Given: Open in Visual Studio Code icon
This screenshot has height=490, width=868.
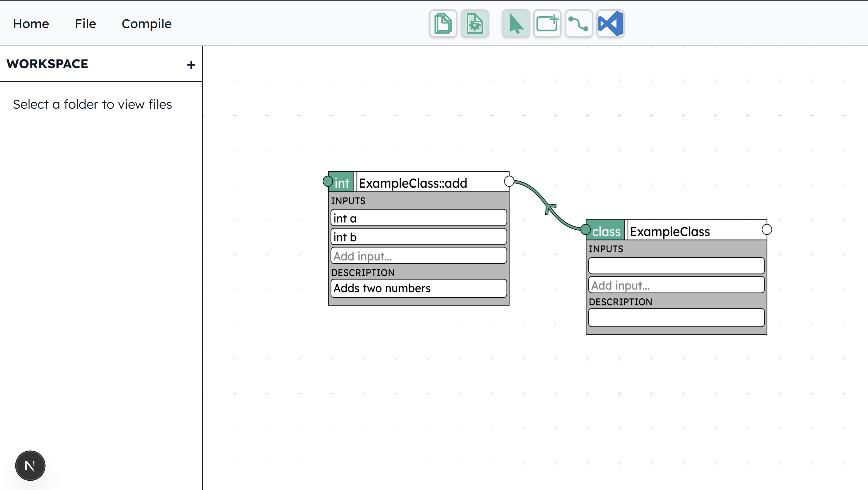Looking at the screenshot, I should pyautogui.click(x=610, y=24).
